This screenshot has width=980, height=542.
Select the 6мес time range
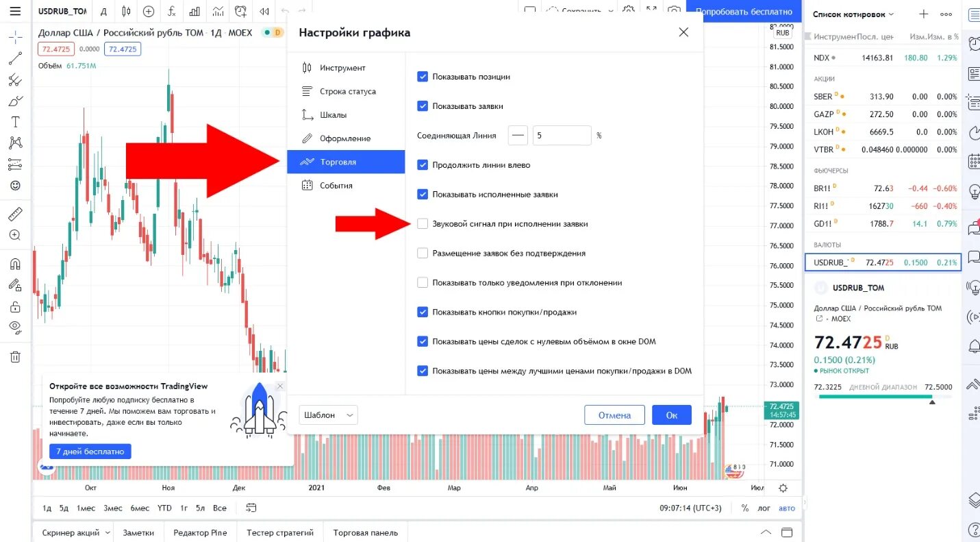coord(140,508)
